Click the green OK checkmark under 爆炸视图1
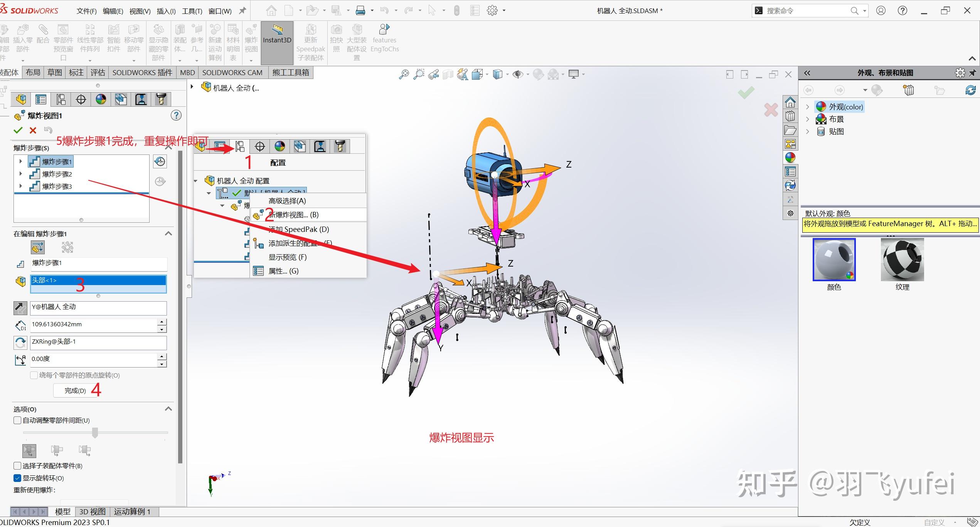This screenshot has height=527, width=980. click(18, 130)
